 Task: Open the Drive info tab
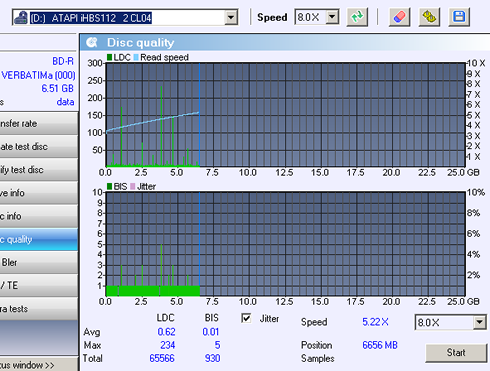click(x=38, y=193)
